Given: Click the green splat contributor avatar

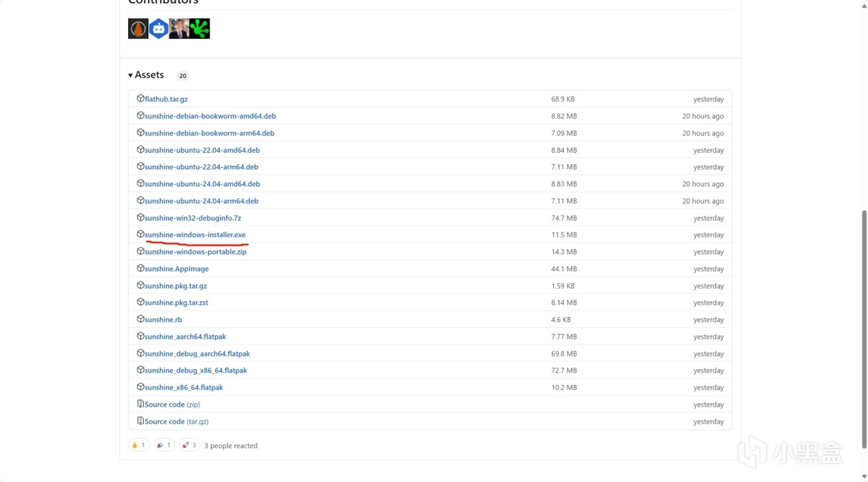Looking at the screenshot, I should [200, 29].
